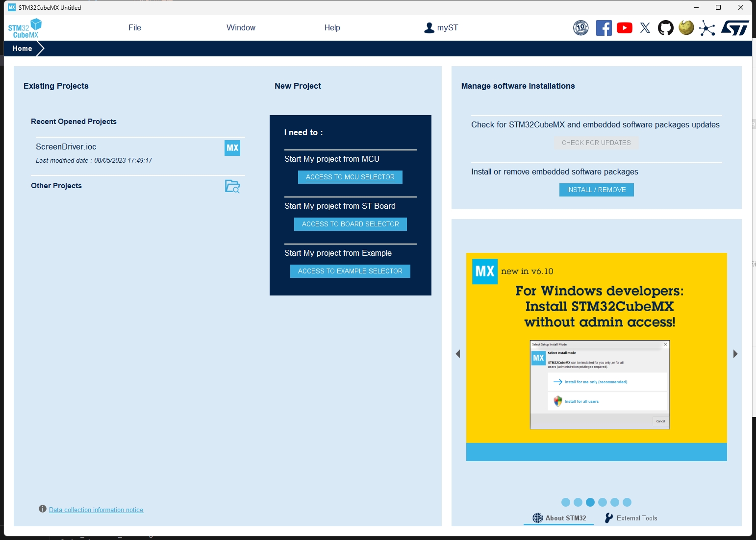Click ACCESS TO MCU SELECTOR button
The image size is (756, 540).
[350, 177]
